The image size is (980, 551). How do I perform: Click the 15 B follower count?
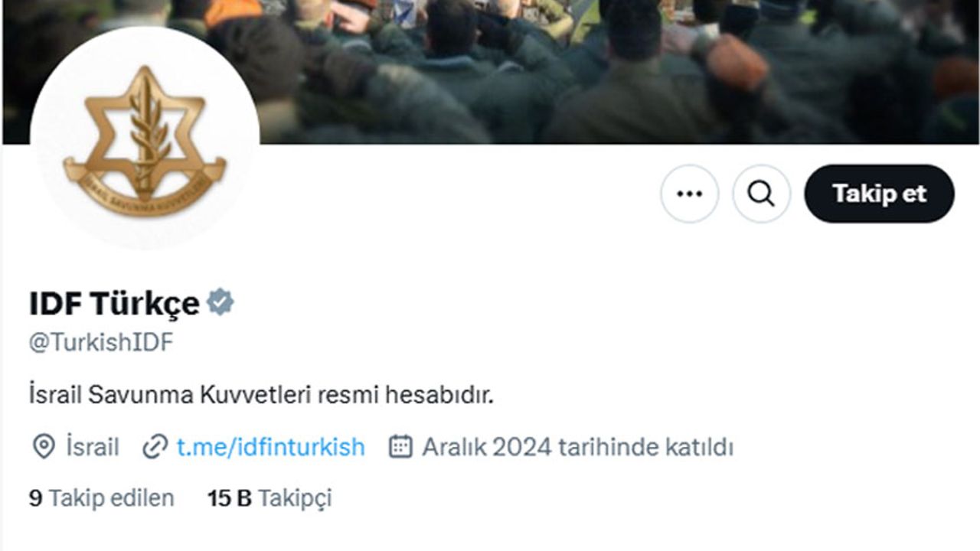[x=230, y=498]
